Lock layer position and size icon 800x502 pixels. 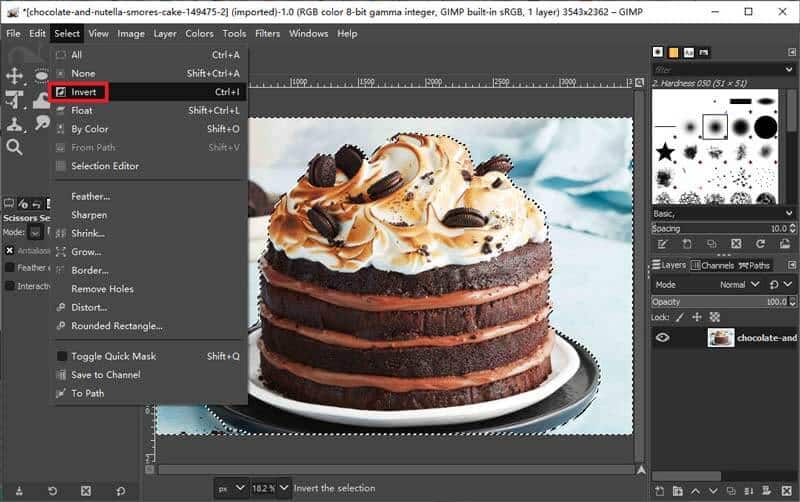pos(697,317)
